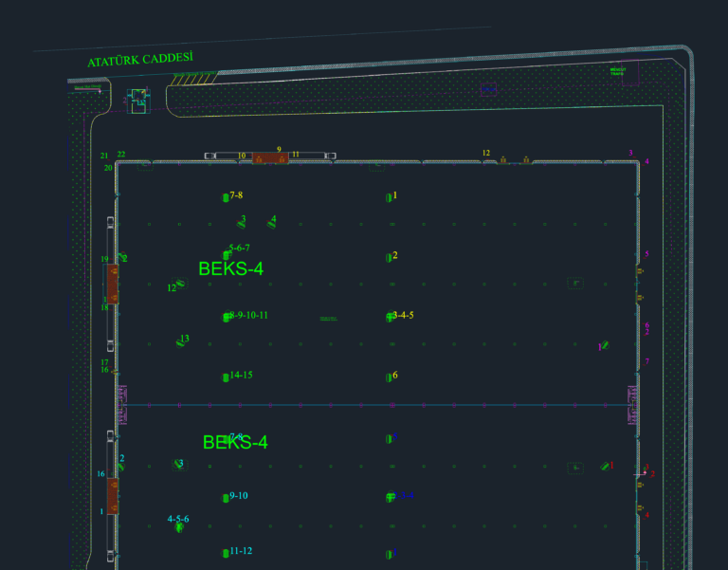Image resolution: width=728 pixels, height=570 pixels.
Task: Select the cyan 11-12 label
Action: tap(241, 550)
